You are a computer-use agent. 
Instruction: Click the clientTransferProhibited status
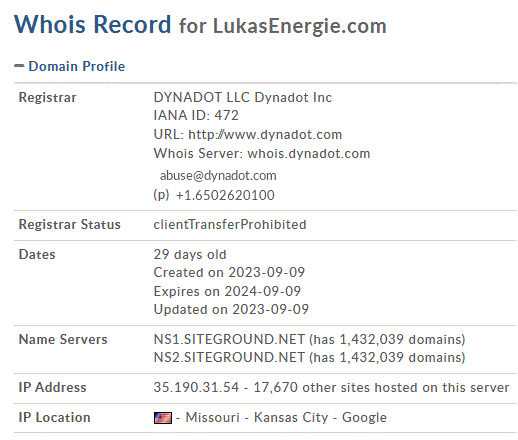pyautogui.click(x=230, y=224)
